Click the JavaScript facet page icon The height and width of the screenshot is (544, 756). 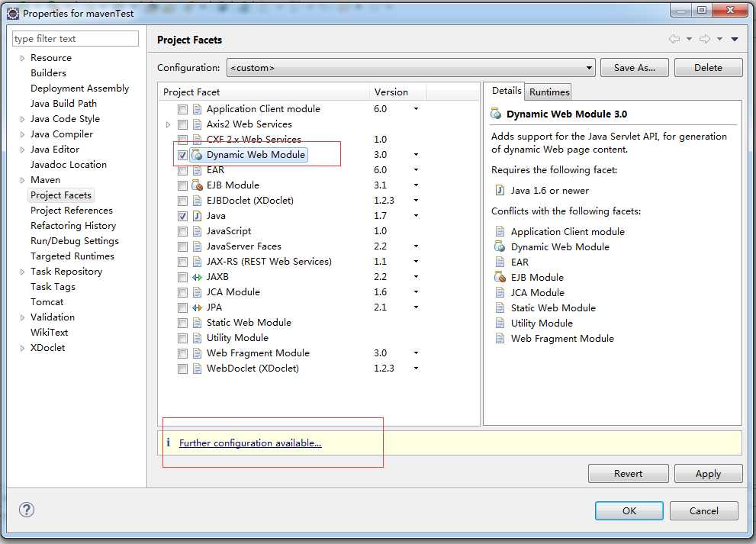(x=197, y=231)
